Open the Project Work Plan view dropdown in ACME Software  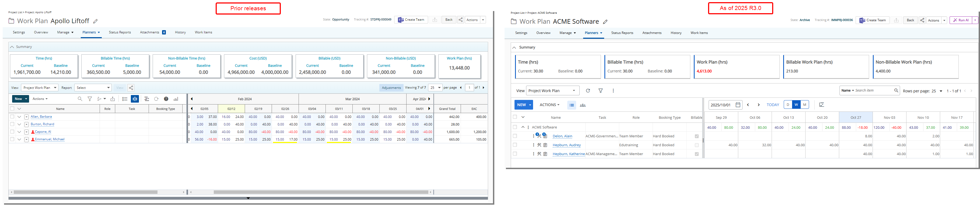552,91
